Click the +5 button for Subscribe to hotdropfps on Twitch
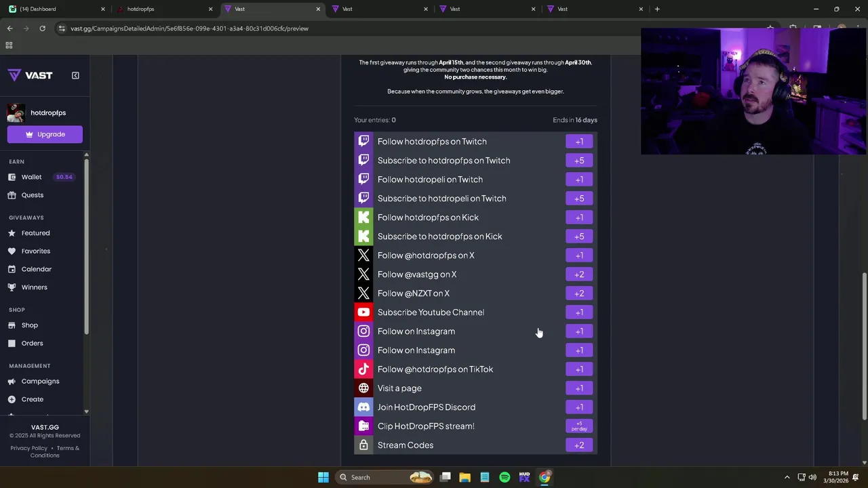This screenshot has width=868, height=488. tap(579, 161)
